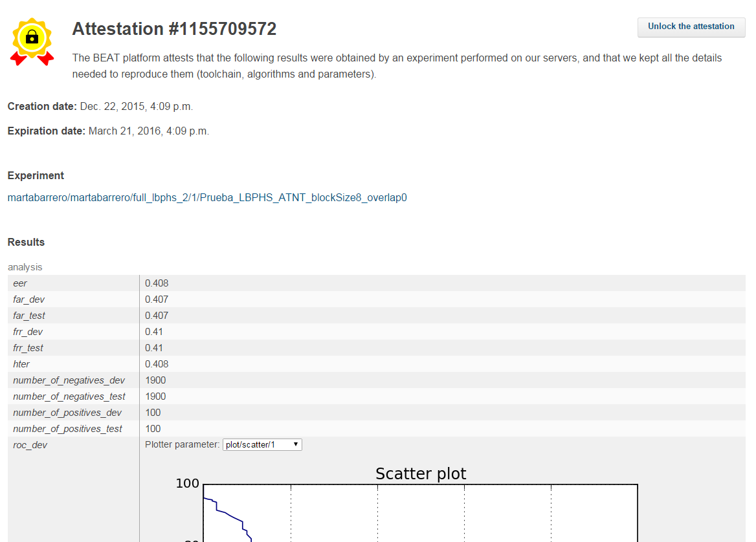Click the Scatter plot title

(x=421, y=473)
